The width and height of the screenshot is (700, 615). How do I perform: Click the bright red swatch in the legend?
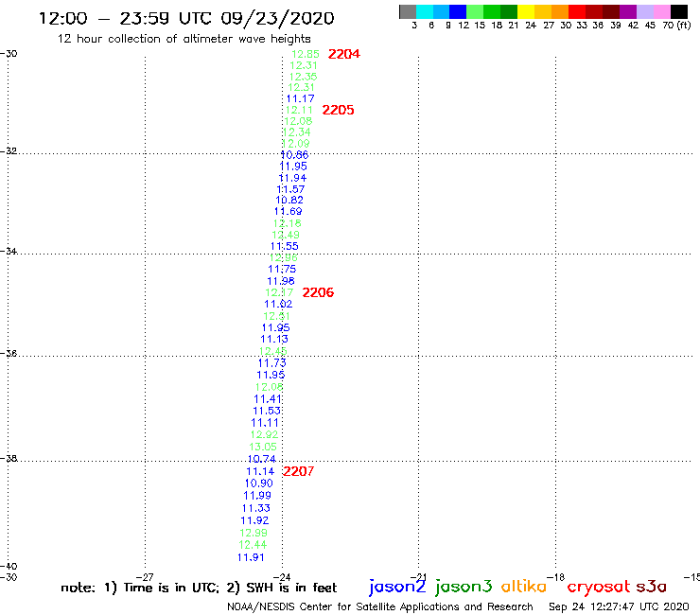tap(577, 11)
